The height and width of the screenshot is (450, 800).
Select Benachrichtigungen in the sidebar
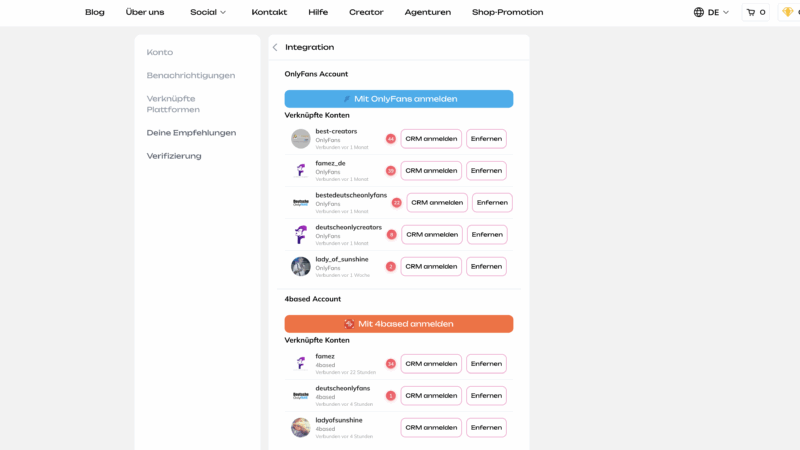pos(191,75)
